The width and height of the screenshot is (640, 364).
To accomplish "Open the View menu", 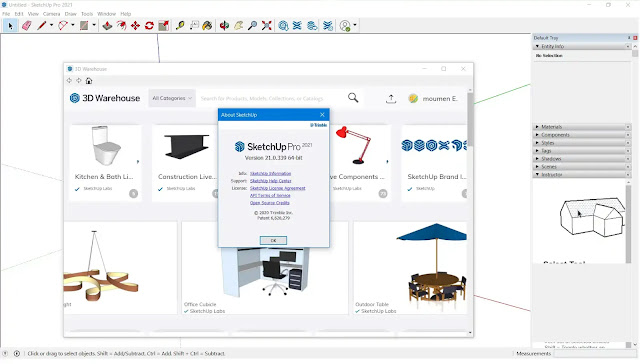I will [x=33, y=14].
